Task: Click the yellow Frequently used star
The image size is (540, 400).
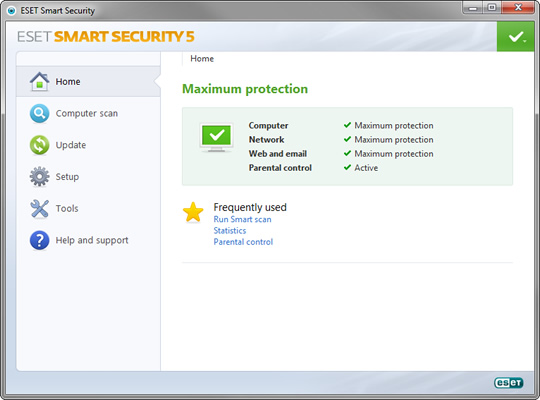Action: point(193,212)
